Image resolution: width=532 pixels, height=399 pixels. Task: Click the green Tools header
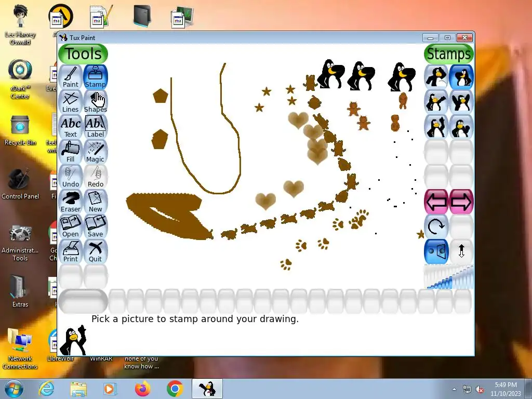pos(83,54)
